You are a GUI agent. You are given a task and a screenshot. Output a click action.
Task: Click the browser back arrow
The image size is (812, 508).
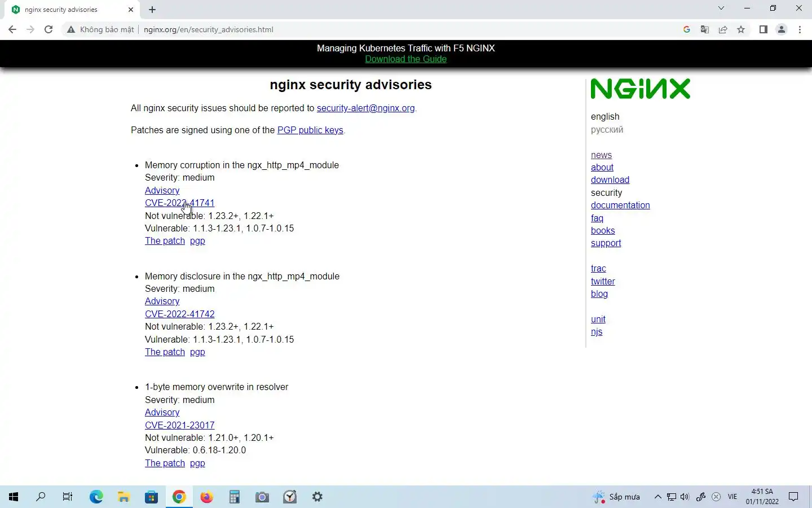[12, 29]
